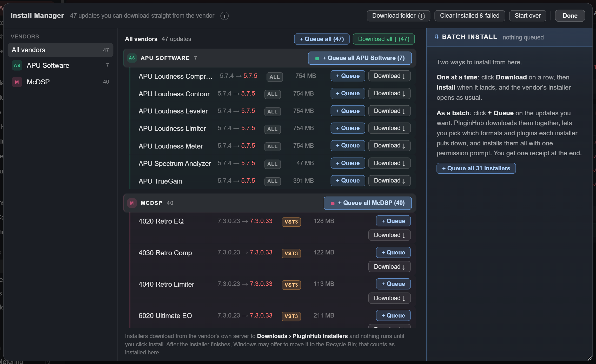Select APU Software vendor filter
Viewport: 596px width, 364px height.
tap(61, 65)
